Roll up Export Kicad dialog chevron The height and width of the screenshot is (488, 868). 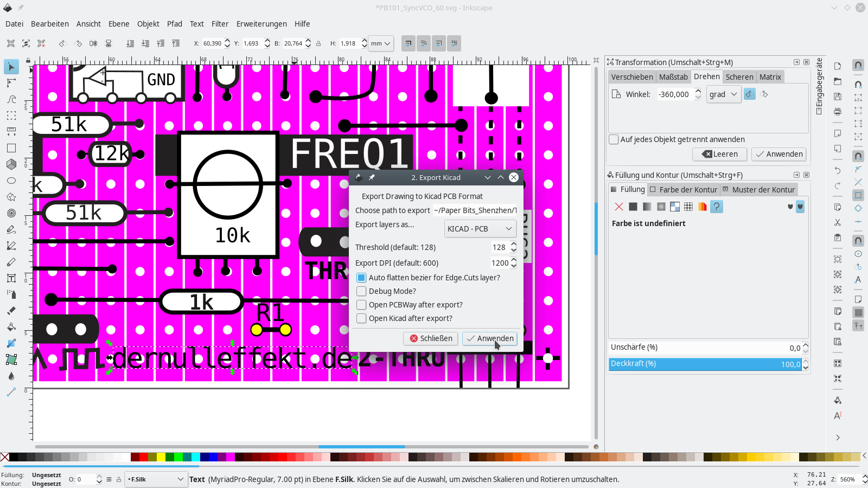[501, 177]
